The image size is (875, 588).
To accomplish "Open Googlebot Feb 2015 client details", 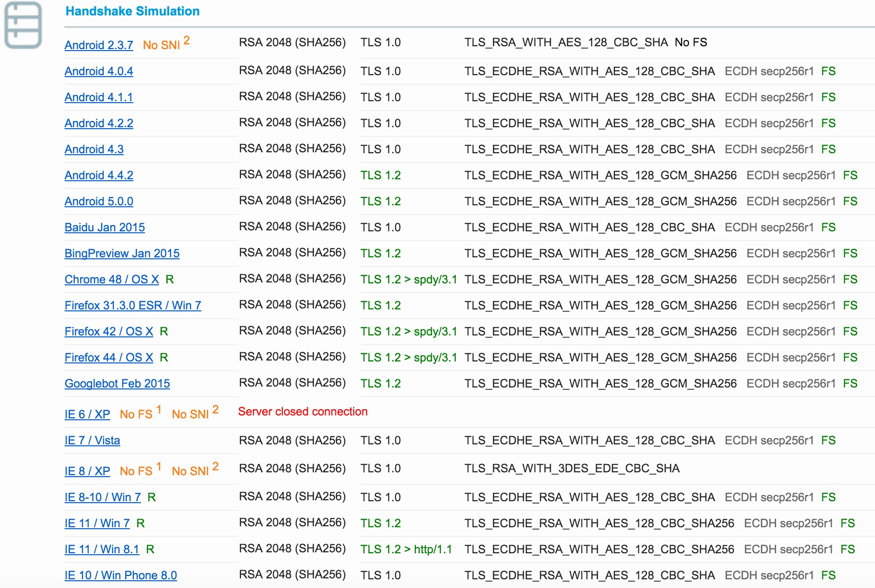I will coord(117,384).
